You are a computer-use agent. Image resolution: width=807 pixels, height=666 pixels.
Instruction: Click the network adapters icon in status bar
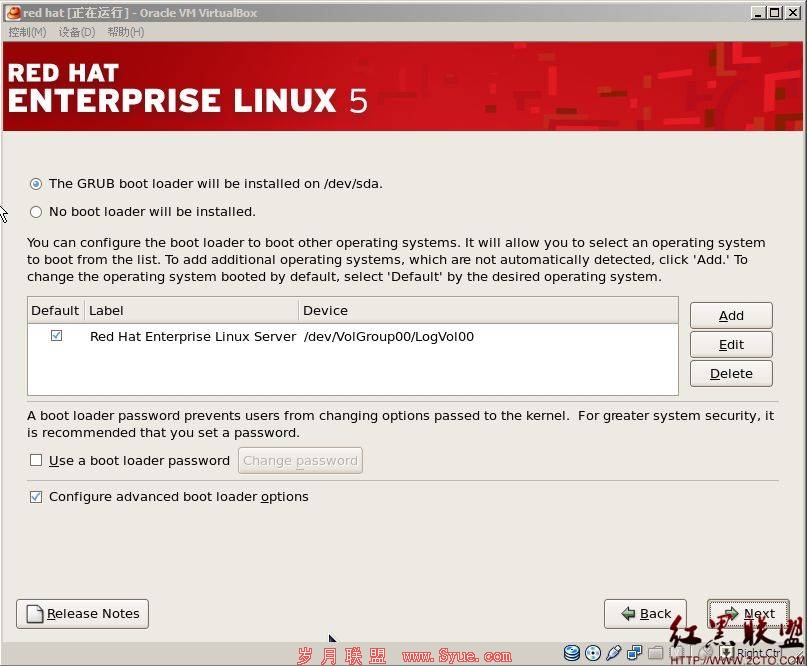pos(635,653)
